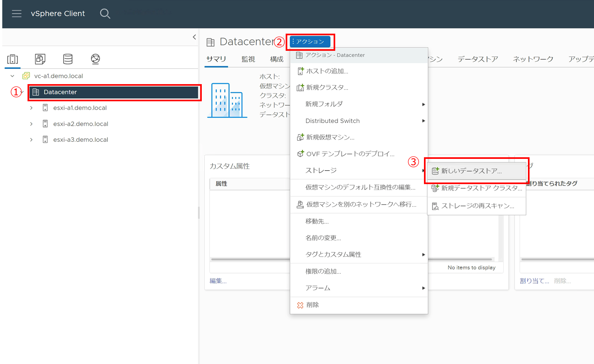Select Datacenter in the inventory tree

(x=60, y=92)
